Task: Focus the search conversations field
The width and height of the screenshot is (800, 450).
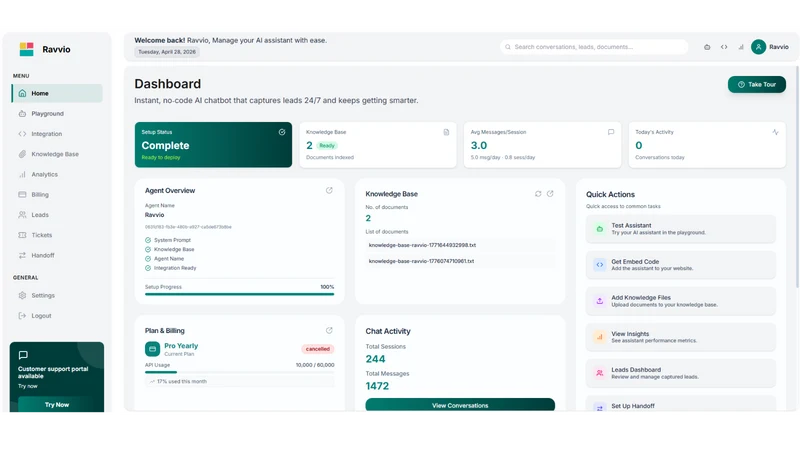Action: [594, 47]
